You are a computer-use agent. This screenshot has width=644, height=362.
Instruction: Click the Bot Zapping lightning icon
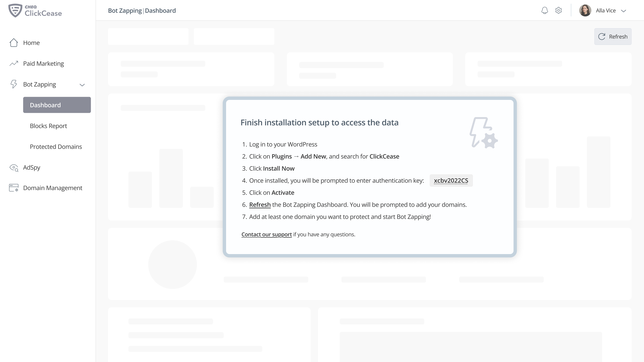point(14,84)
